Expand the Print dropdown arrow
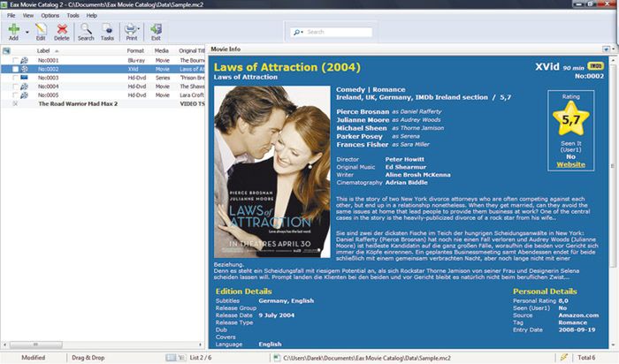This screenshot has width=619, height=364. click(x=139, y=29)
